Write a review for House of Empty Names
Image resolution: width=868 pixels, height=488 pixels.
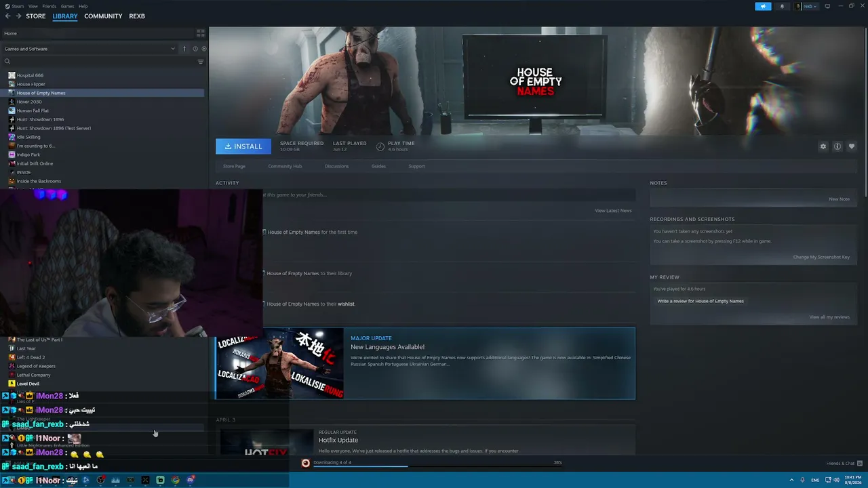(701, 301)
